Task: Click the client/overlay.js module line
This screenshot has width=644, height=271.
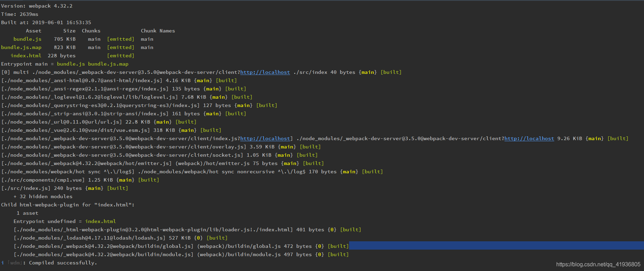Action: point(161,147)
